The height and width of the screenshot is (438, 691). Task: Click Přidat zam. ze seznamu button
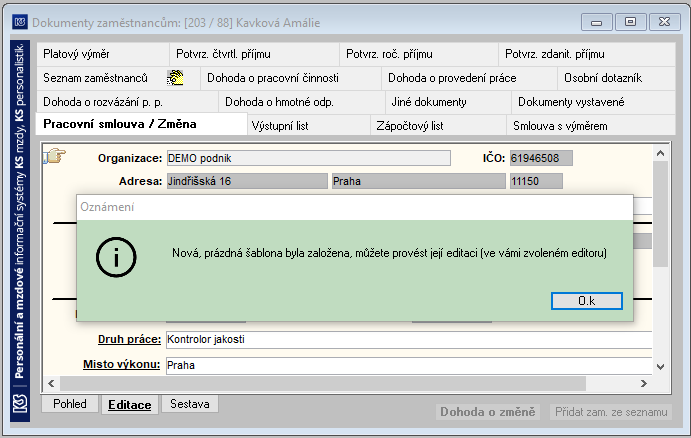(x=611, y=412)
